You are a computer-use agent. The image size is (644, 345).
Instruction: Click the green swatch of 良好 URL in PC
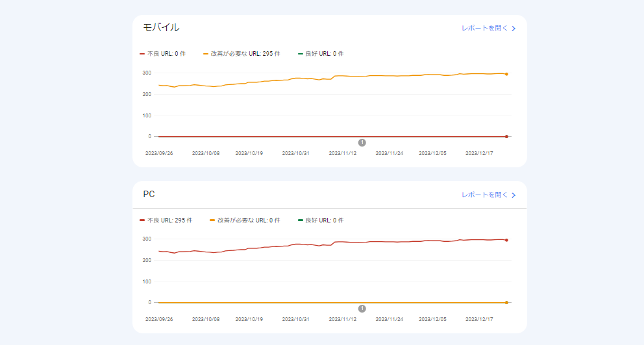[x=300, y=220]
